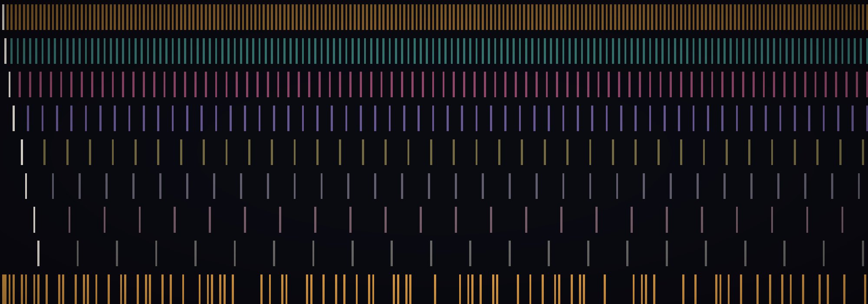
Task: Click the white marker in the olive-yellow row
Action: coord(22,152)
